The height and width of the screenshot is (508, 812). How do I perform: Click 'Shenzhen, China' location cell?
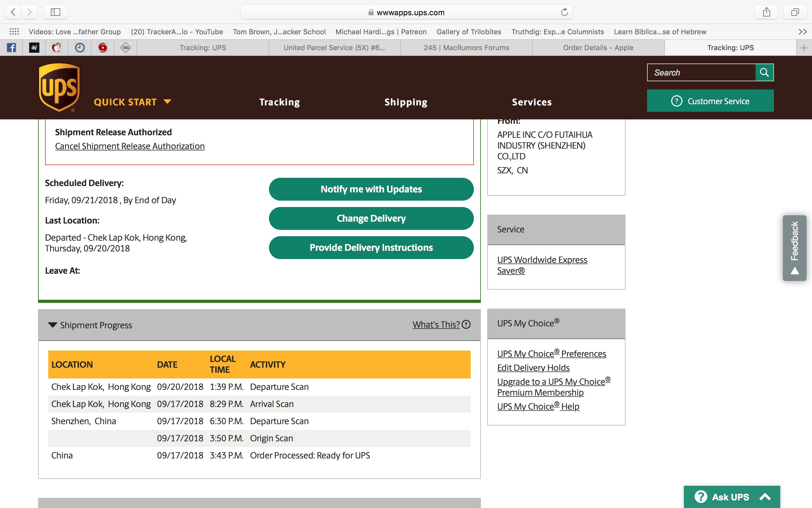coord(83,421)
